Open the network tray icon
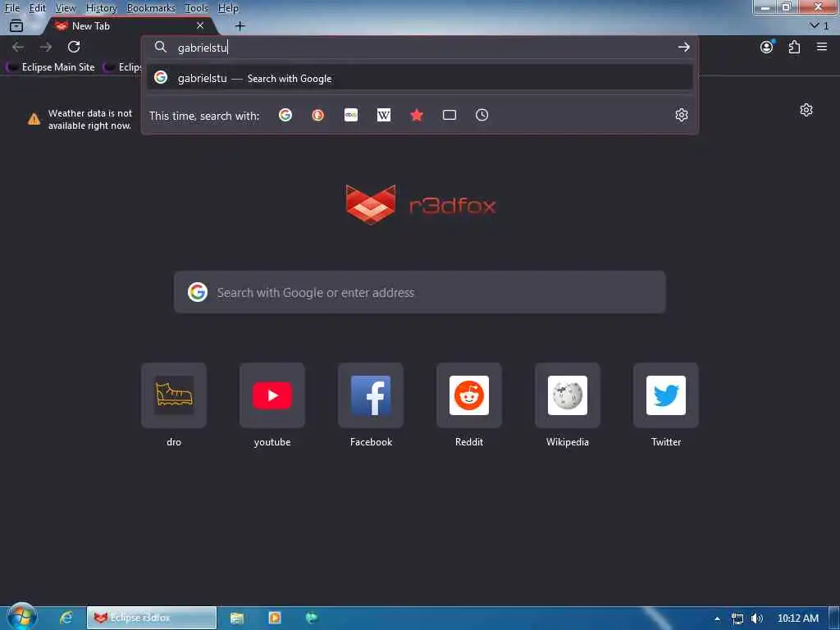Image resolution: width=840 pixels, height=630 pixels. click(x=737, y=619)
